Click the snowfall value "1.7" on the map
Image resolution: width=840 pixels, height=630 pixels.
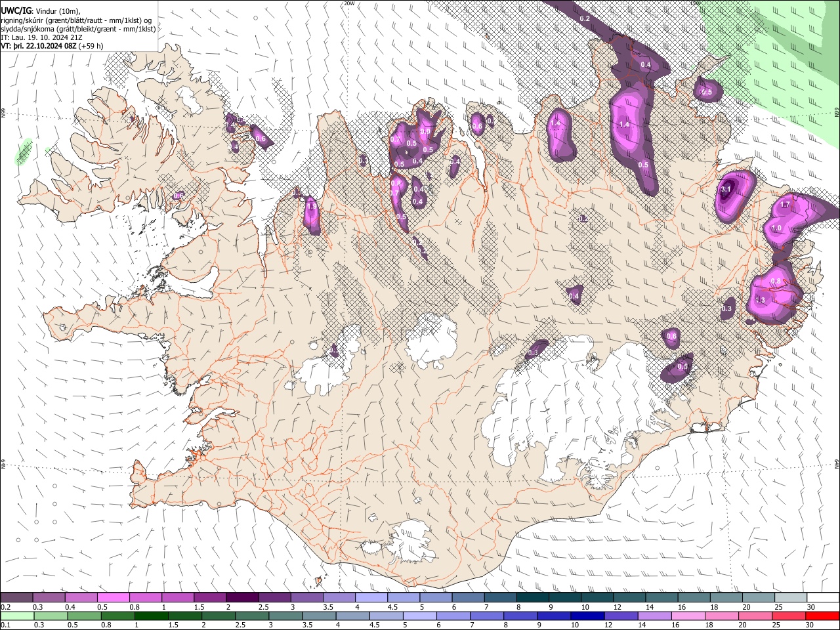tap(784, 205)
